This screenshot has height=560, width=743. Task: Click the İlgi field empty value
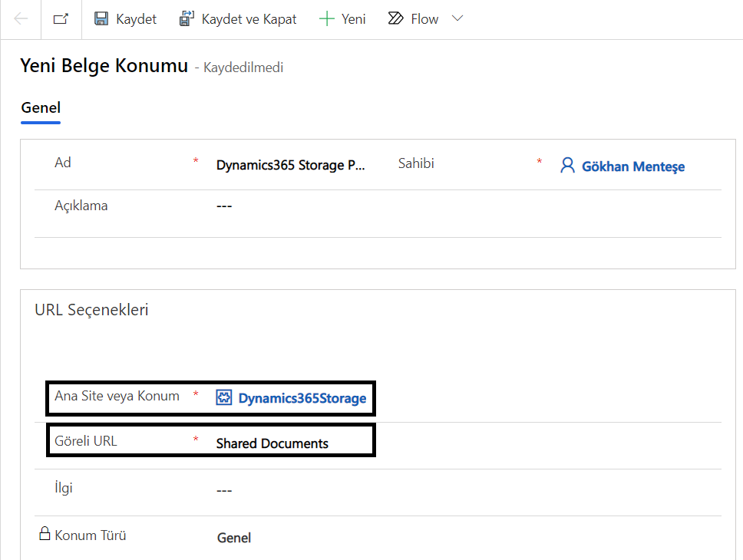click(224, 491)
